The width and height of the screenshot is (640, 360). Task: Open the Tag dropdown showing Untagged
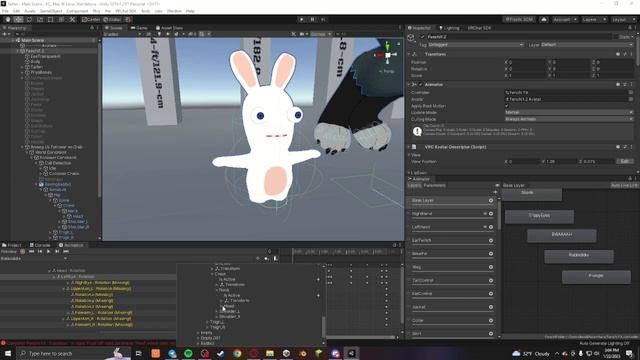(x=476, y=44)
